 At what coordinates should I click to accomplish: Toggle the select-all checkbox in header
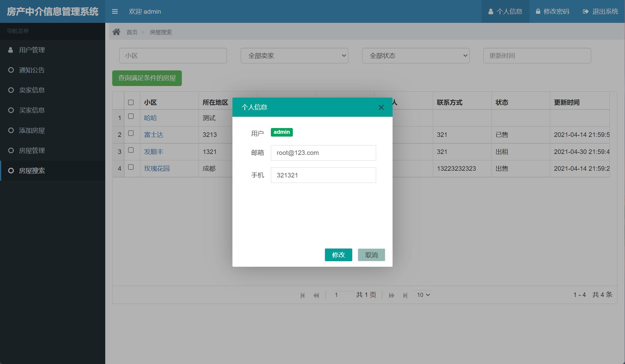pos(131,102)
